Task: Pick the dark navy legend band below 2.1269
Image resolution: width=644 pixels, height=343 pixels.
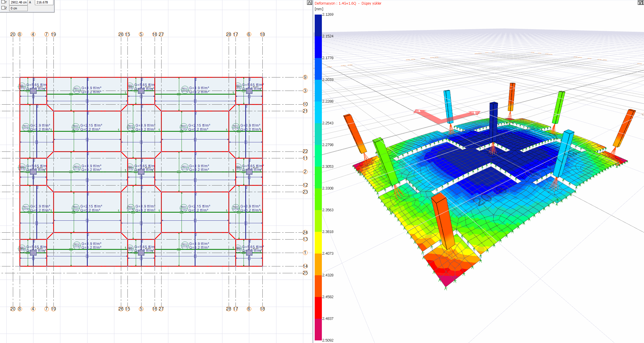Action: pyautogui.click(x=318, y=25)
